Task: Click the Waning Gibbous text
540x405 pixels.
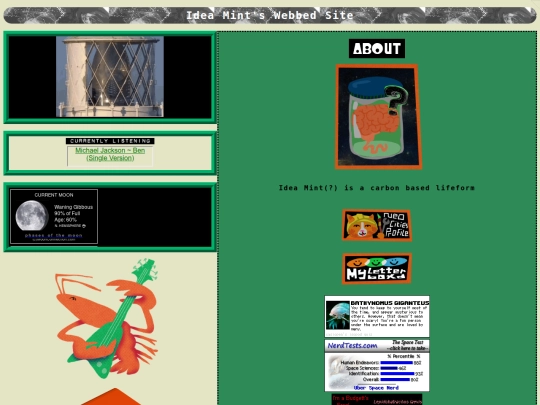Action: pos(73,207)
